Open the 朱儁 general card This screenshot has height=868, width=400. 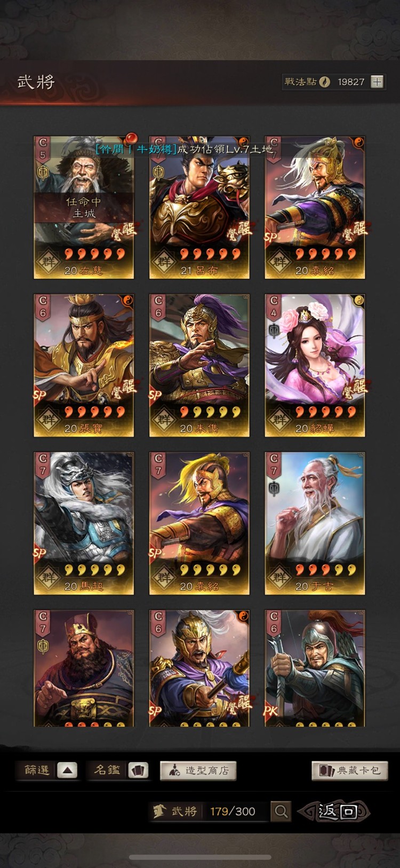click(x=199, y=365)
